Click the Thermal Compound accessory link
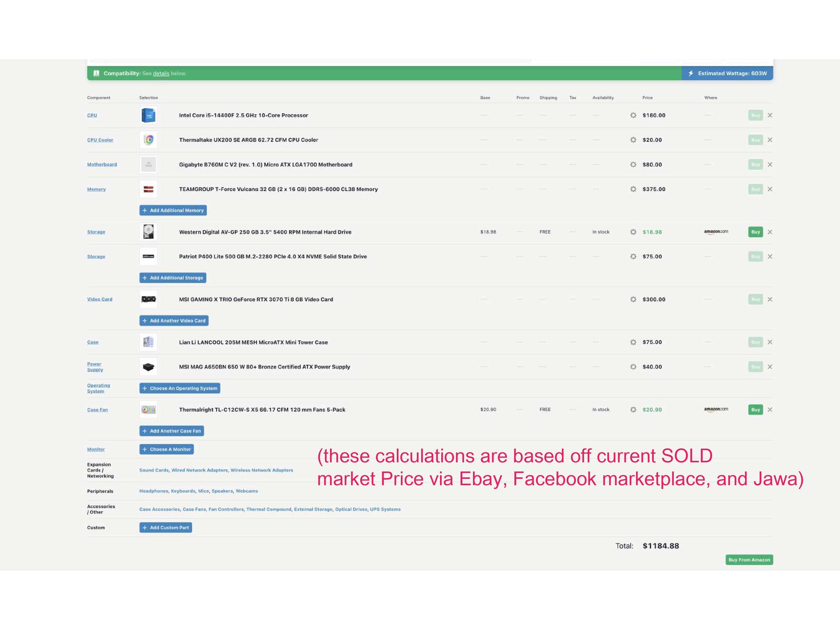 pos(269,509)
